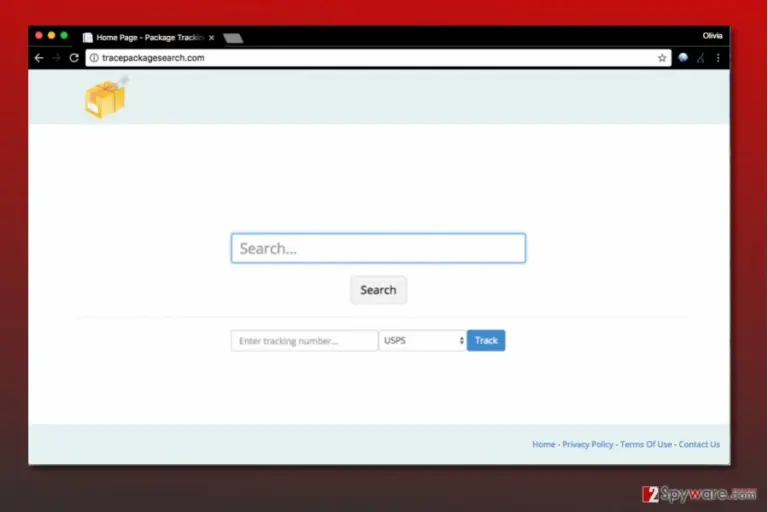
Task: Focus the large Search... field
Action: pyautogui.click(x=378, y=248)
